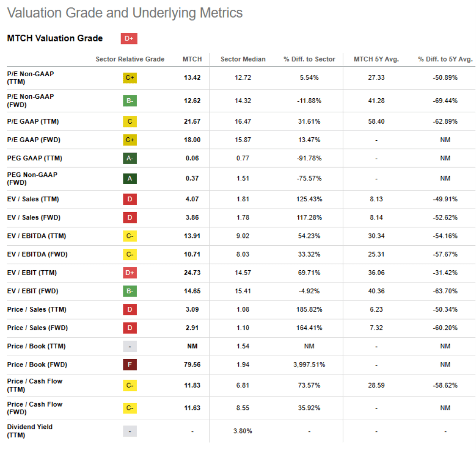The width and height of the screenshot is (476, 451).
Task: Click the C- badge for EV / EBITDA (FWD)
Action: coord(130,255)
